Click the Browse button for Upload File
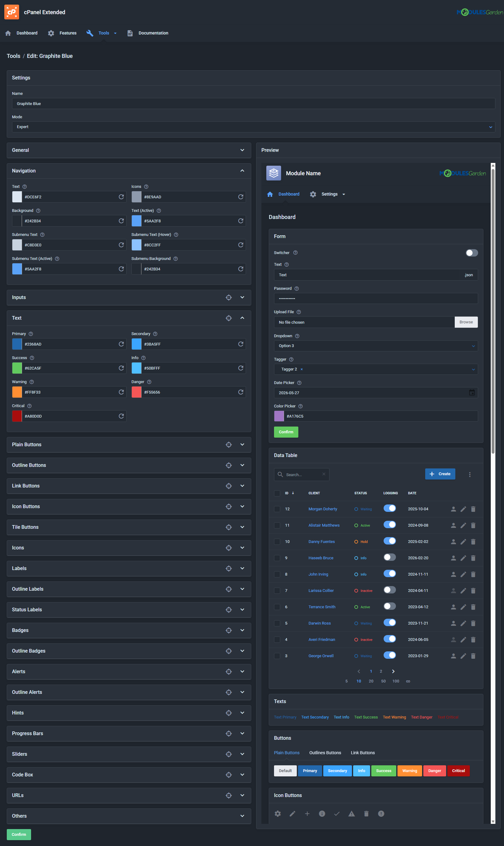Viewport: 504px width, 846px height. 466,322
